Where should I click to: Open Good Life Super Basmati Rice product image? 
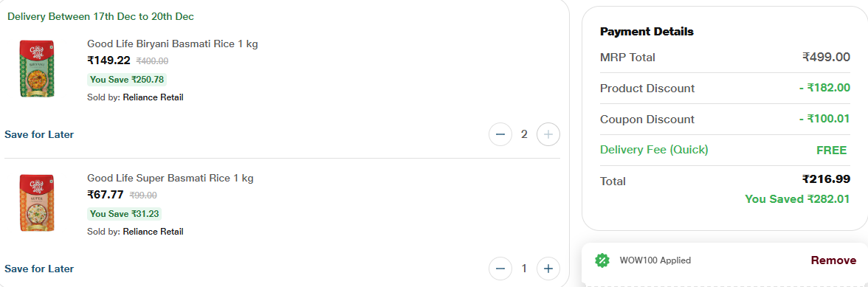pos(37,202)
